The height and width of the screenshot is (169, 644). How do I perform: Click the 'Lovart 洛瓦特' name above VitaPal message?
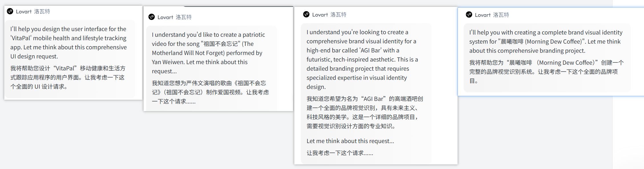pyautogui.click(x=33, y=11)
